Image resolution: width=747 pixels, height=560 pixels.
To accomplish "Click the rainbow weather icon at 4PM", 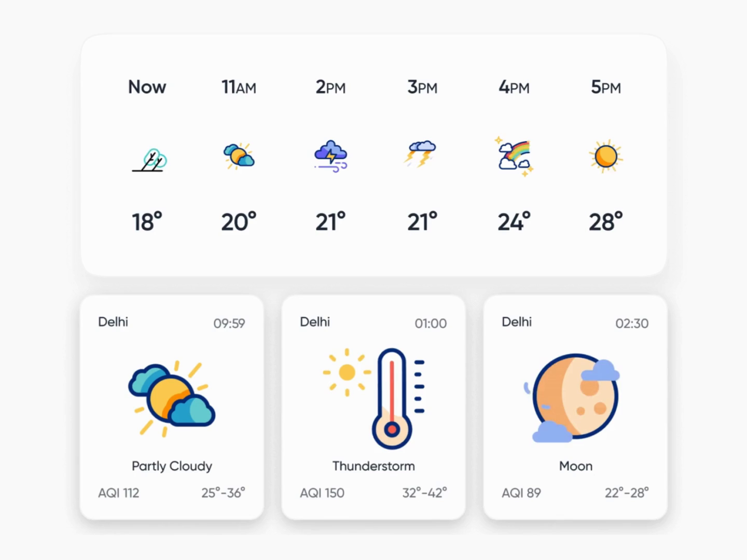I will 514,156.
